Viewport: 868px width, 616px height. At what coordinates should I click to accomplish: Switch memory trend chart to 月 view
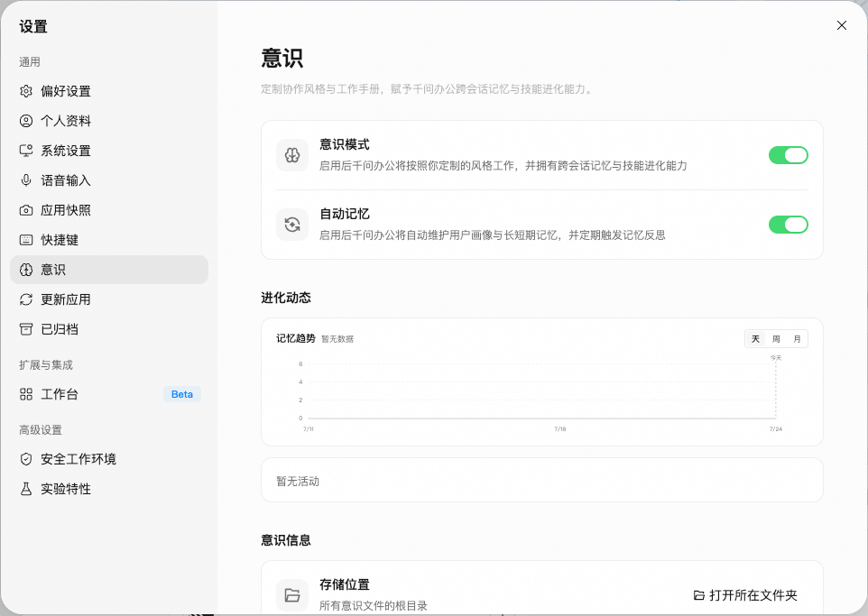point(797,339)
